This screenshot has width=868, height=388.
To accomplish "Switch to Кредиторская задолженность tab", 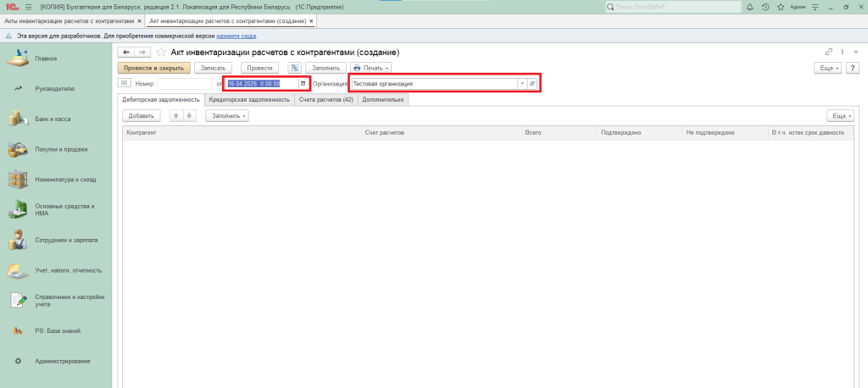I will (250, 99).
